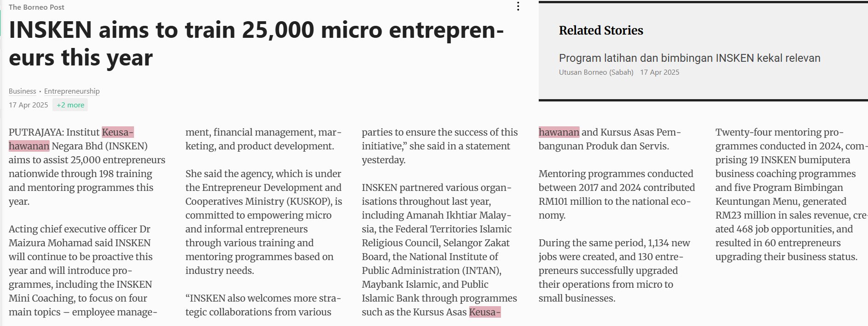Click the INSKEN article headline

(x=256, y=44)
